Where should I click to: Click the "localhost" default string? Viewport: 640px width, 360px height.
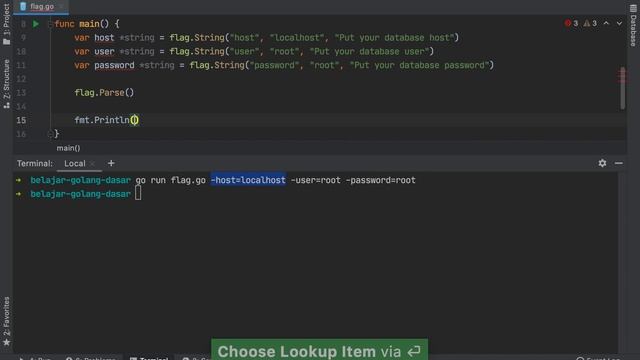pos(297,38)
